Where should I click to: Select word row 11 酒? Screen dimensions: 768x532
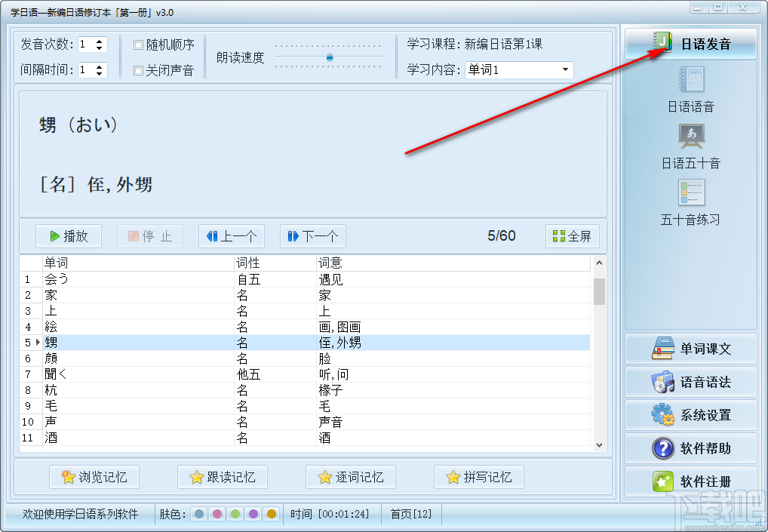coord(305,438)
